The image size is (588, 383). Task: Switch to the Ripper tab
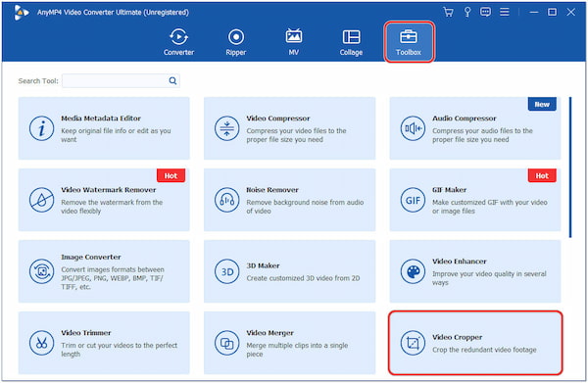point(236,41)
